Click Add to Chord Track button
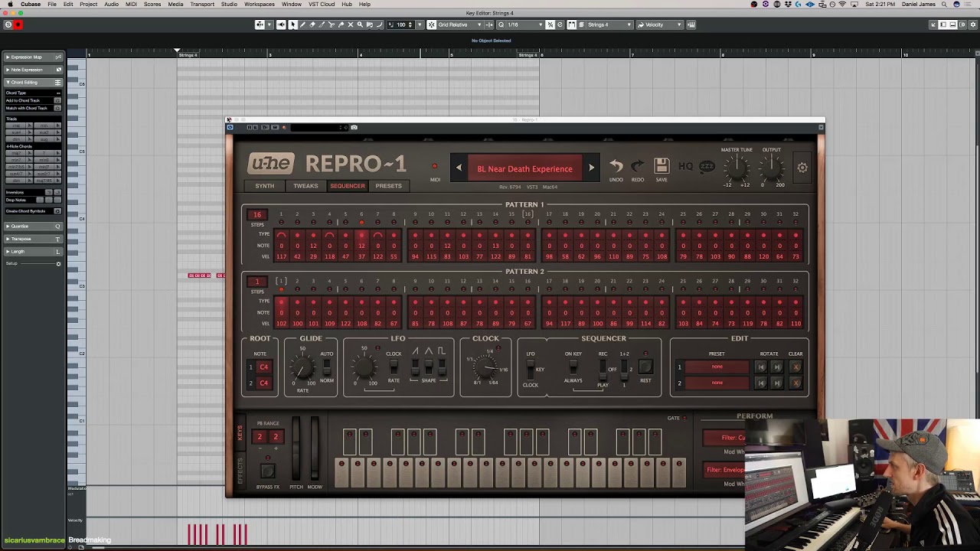The width and height of the screenshot is (980, 551). [57, 100]
